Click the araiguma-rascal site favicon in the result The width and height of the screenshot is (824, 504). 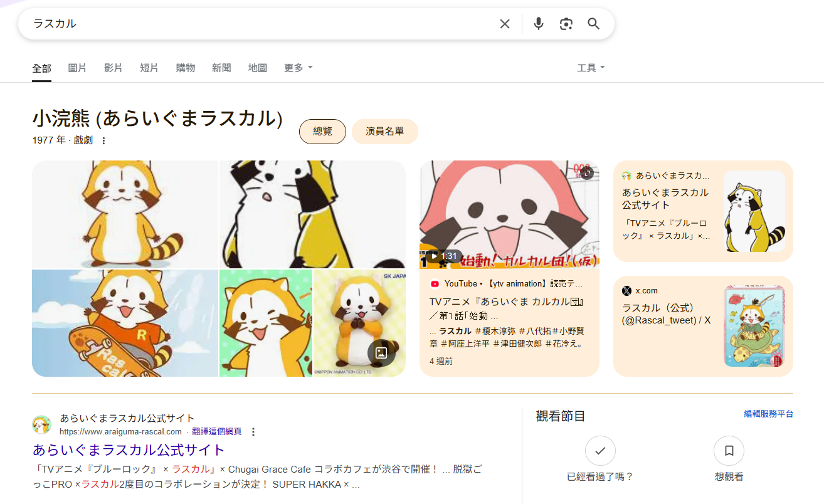41,424
